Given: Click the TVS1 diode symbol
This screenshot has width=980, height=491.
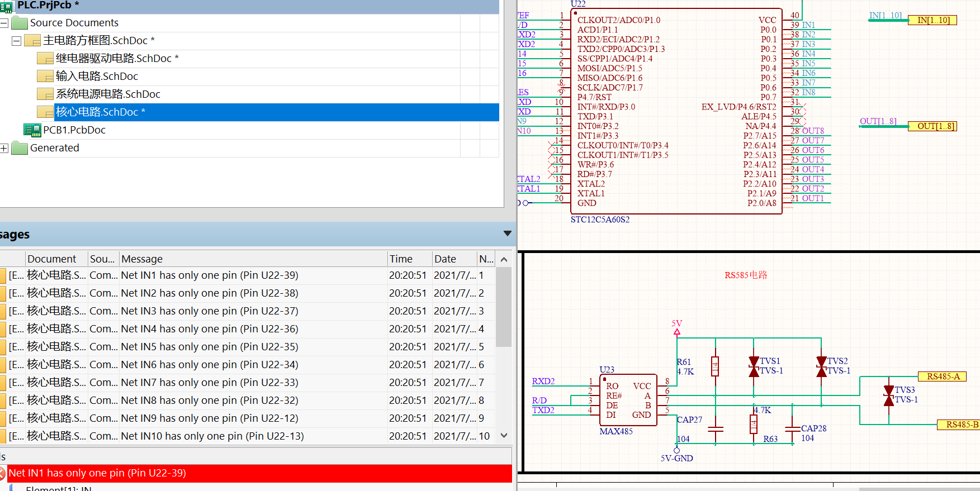Looking at the screenshot, I should click(754, 366).
